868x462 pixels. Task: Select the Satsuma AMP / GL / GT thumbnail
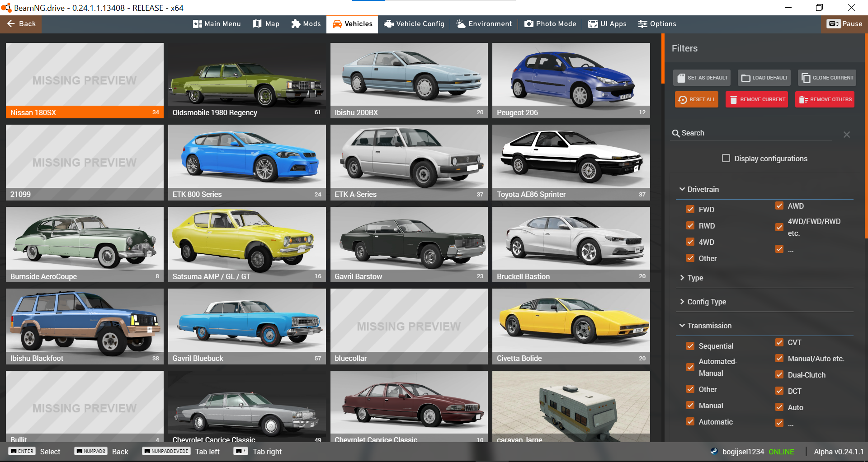247,244
